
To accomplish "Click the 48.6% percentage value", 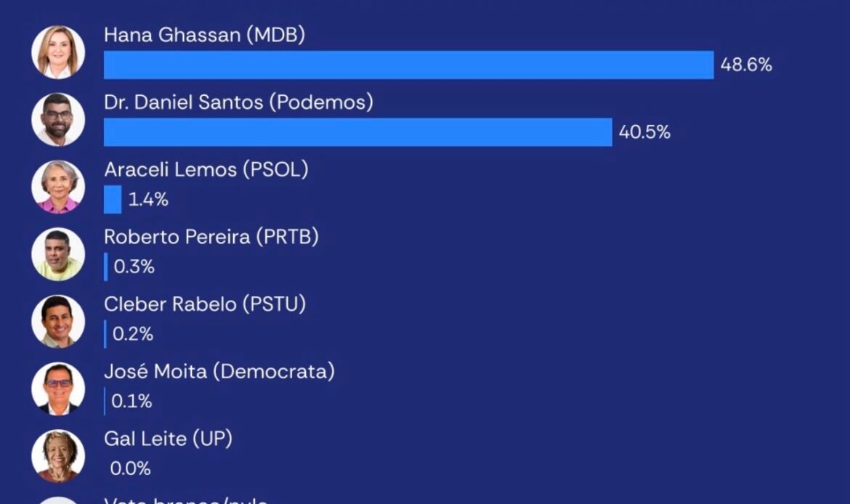I will [746, 65].
